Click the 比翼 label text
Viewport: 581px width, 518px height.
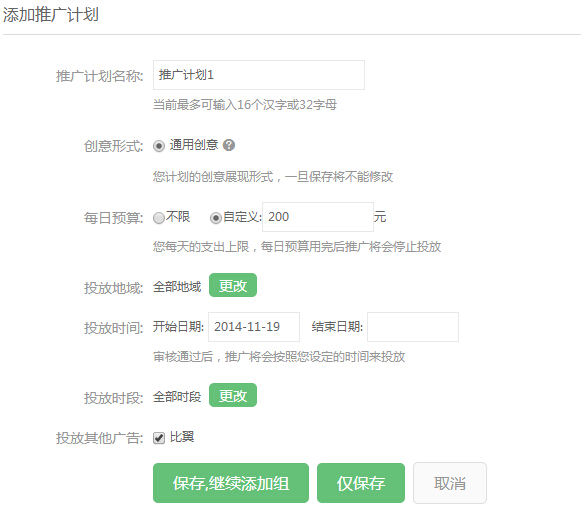coord(182,437)
